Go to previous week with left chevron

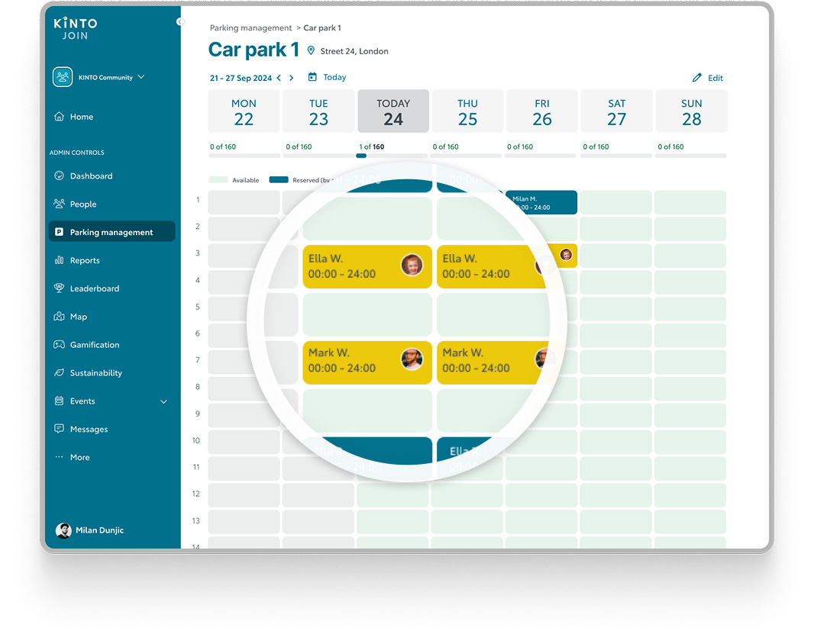pyautogui.click(x=279, y=78)
